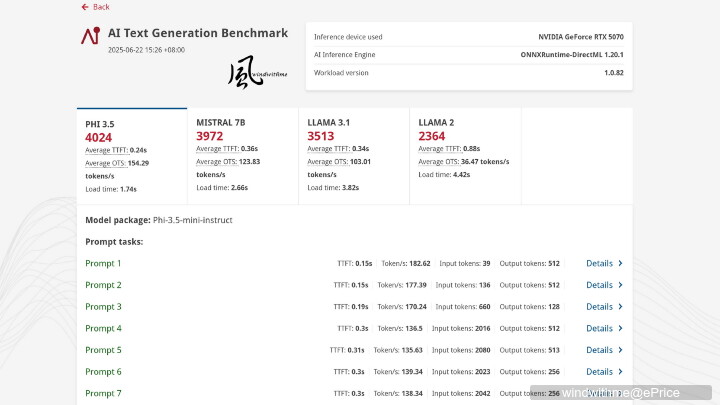720x405 pixels.
Task: Click Prompt 3 TTFT value 0.19s
Action: click(360, 307)
